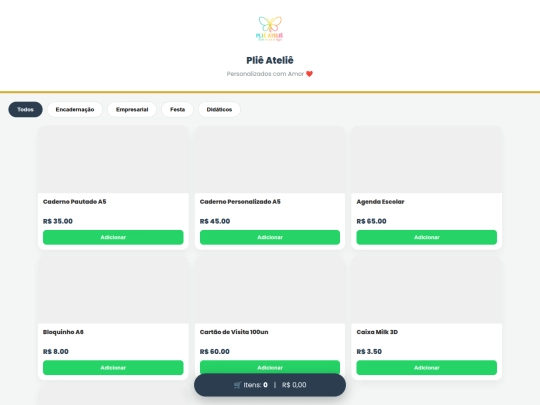Open Caderno Pautado A5 product image

(x=113, y=159)
